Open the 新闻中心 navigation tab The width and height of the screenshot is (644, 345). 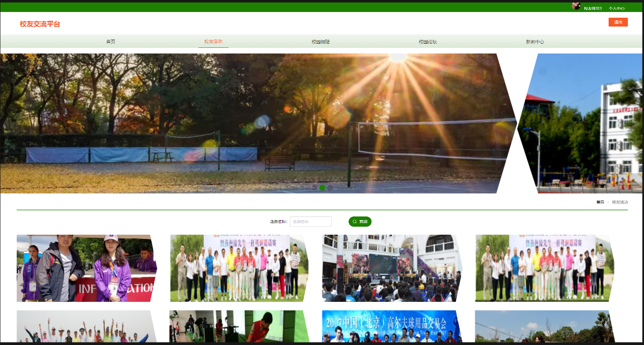pos(535,42)
